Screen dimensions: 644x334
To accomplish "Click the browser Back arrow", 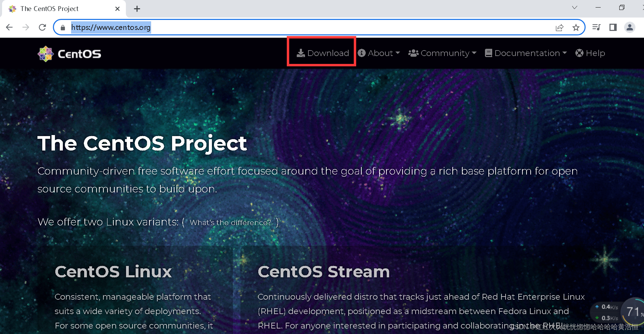I will point(9,27).
